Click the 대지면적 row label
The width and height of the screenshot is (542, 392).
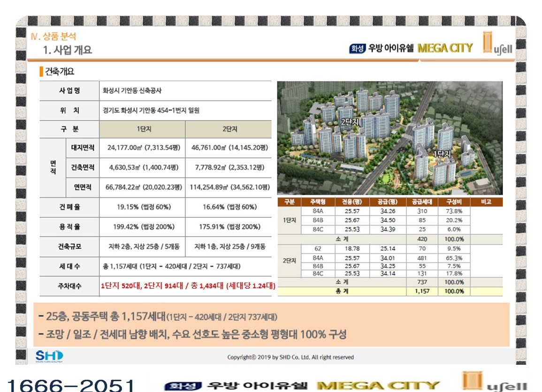point(83,147)
